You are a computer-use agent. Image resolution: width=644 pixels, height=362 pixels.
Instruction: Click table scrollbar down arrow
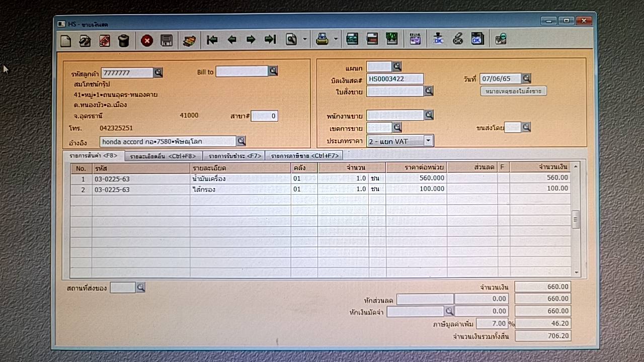click(576, 273)
